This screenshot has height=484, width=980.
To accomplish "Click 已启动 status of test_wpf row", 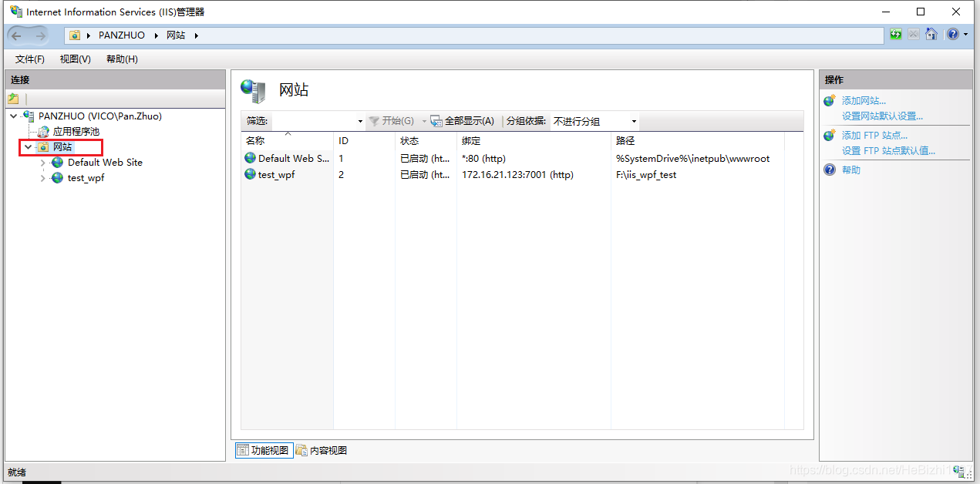I will 425,175.
